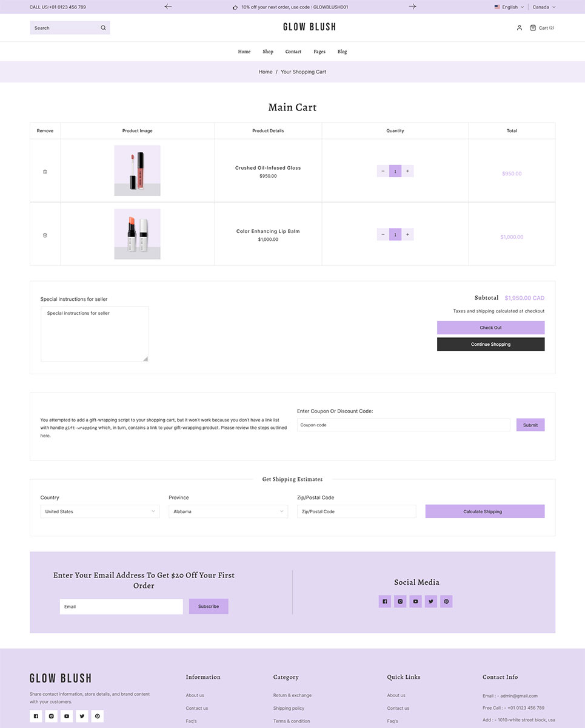Click into the Coupon code field
This screenshot has width=585, height=728.
pos(403,425)
